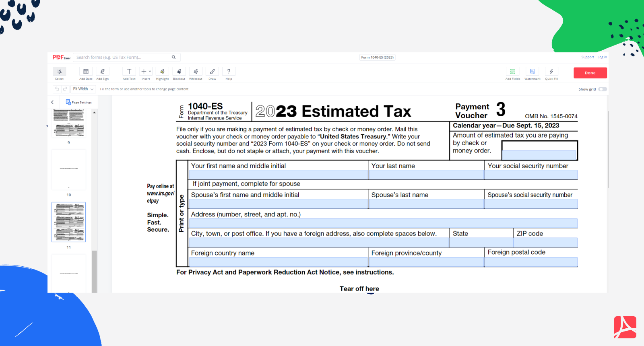Pick the Whiteout tool
644x346 pixels.
pos(196,72)
